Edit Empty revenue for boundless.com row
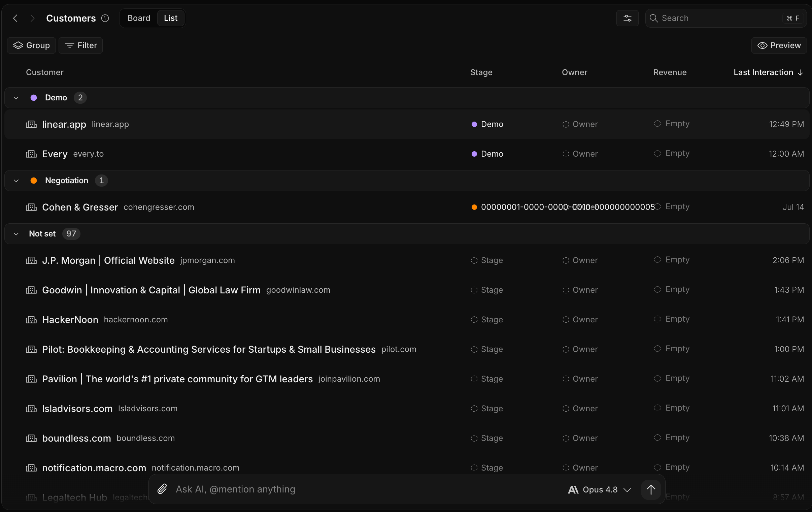Viewport: 812px width, 512px height. 672,438
